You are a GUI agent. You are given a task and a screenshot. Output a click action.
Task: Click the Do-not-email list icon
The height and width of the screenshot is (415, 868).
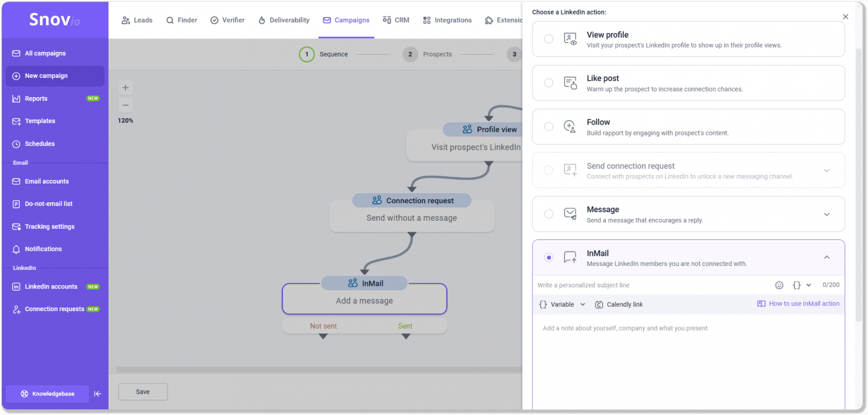pos(16,204)
